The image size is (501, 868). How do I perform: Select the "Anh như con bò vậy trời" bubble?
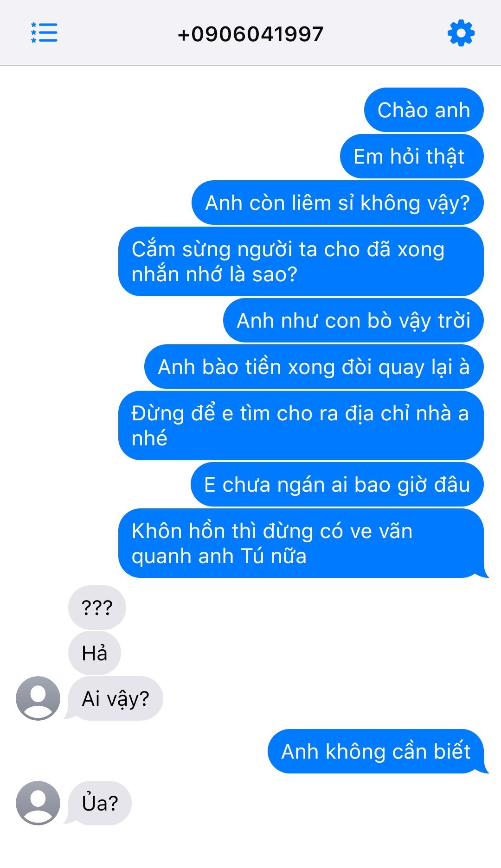coord(353,320)
